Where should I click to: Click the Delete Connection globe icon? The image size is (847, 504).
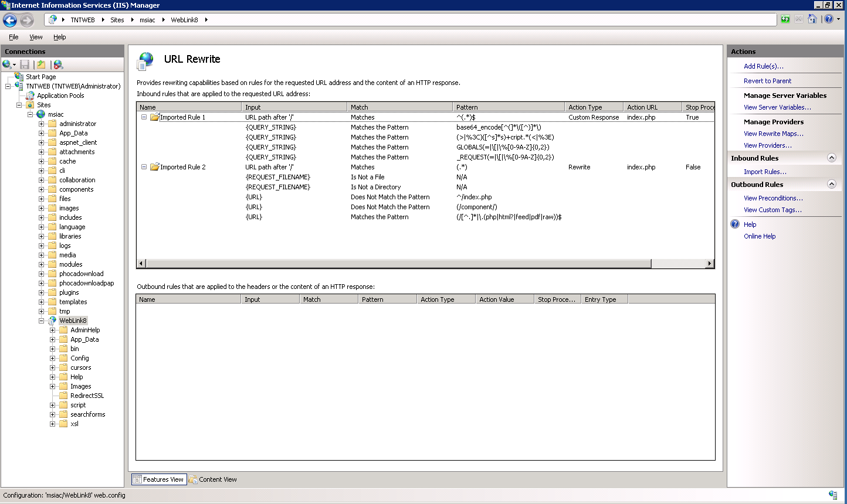58,64
